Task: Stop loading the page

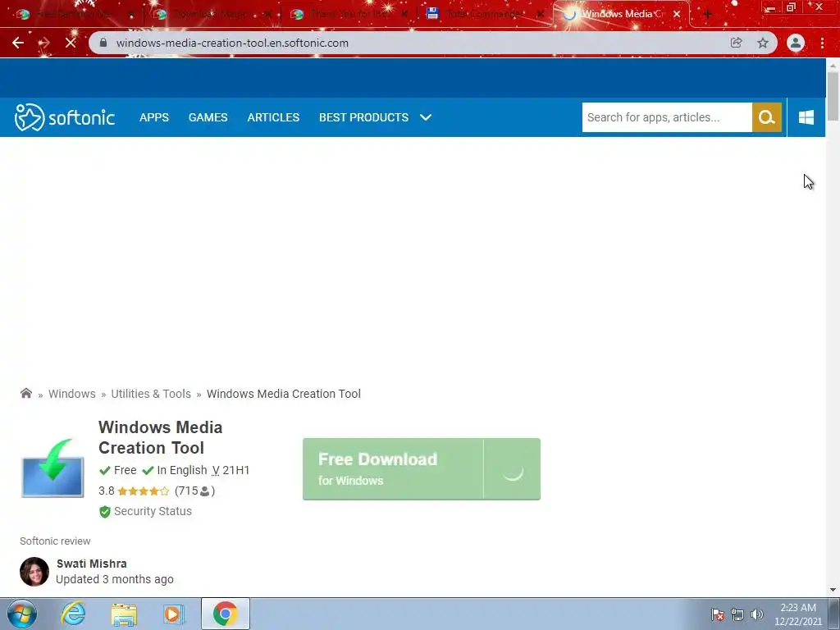Action: click(71, 43)
